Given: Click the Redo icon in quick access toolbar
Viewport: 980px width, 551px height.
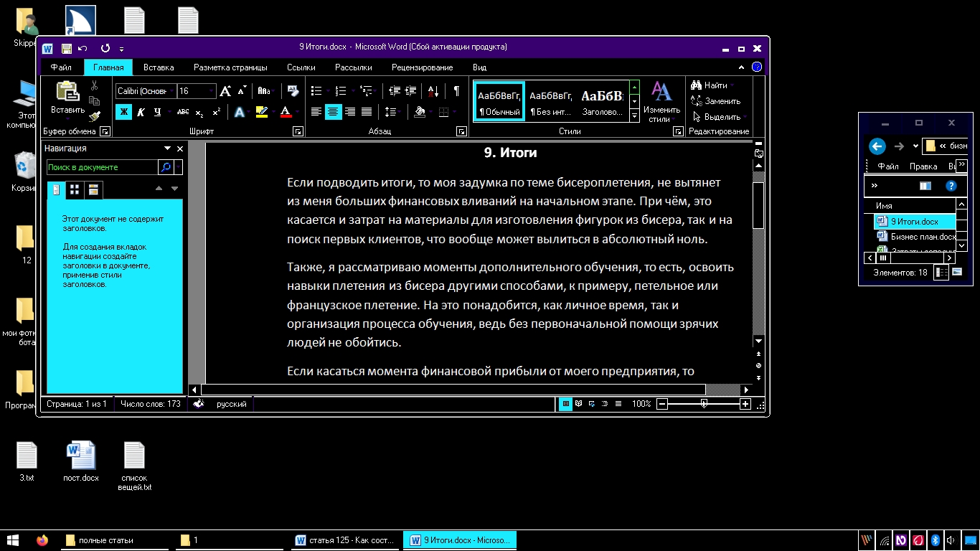Looking at the screenshot, I should [105, 48].
